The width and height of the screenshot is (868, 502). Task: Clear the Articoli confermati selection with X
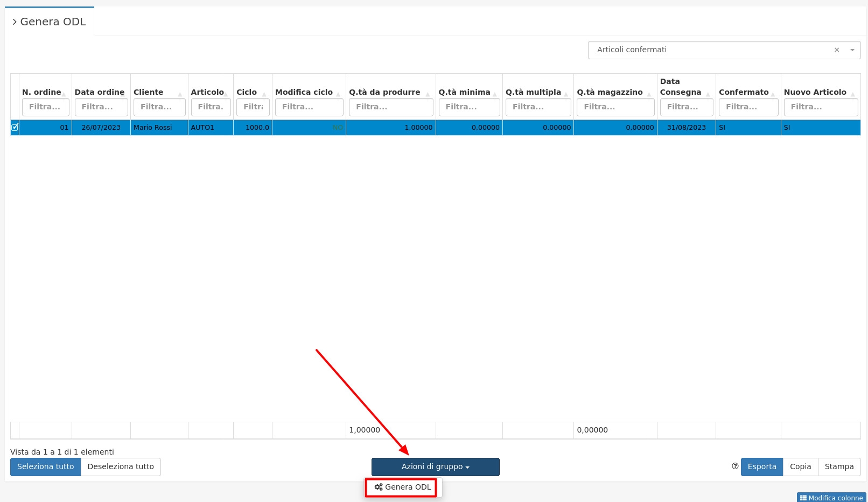(x=837, y=50)
